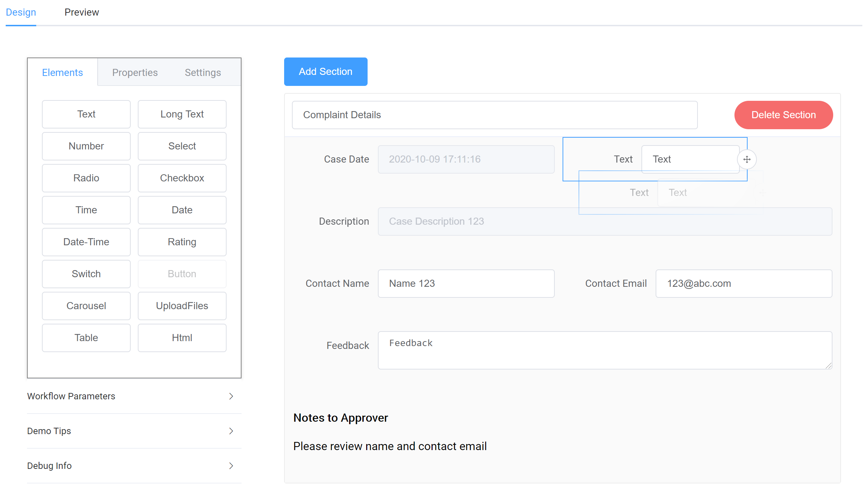This screenshot has height=498, width=868.
Task: Click the Contact Email label
Action: [616, 284]
